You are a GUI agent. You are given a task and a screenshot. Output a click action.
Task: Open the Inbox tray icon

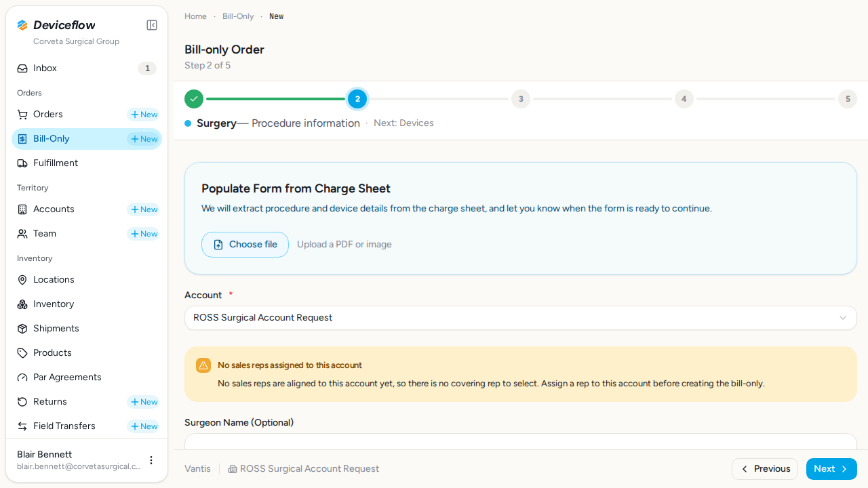coord(22,68)
